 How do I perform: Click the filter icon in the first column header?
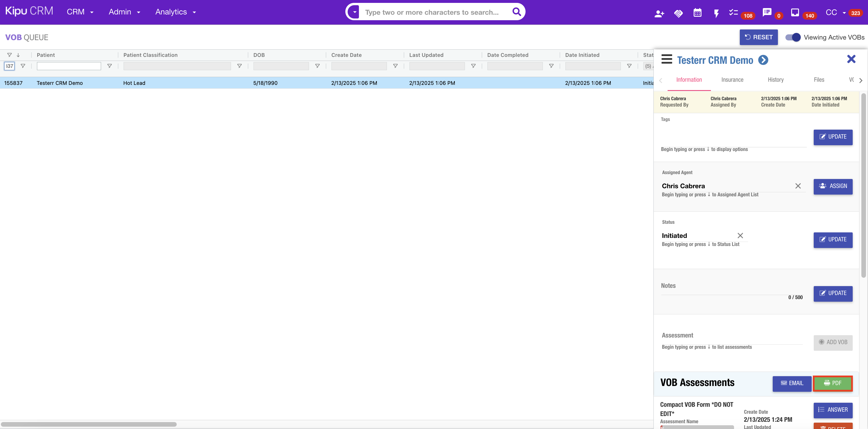click(10, 55)
